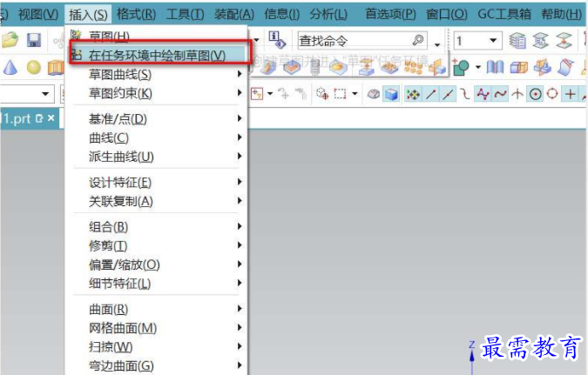This screenshot has height=375, width=588.
Task: Click the Open file folder icon
Action: pos(10,40)
